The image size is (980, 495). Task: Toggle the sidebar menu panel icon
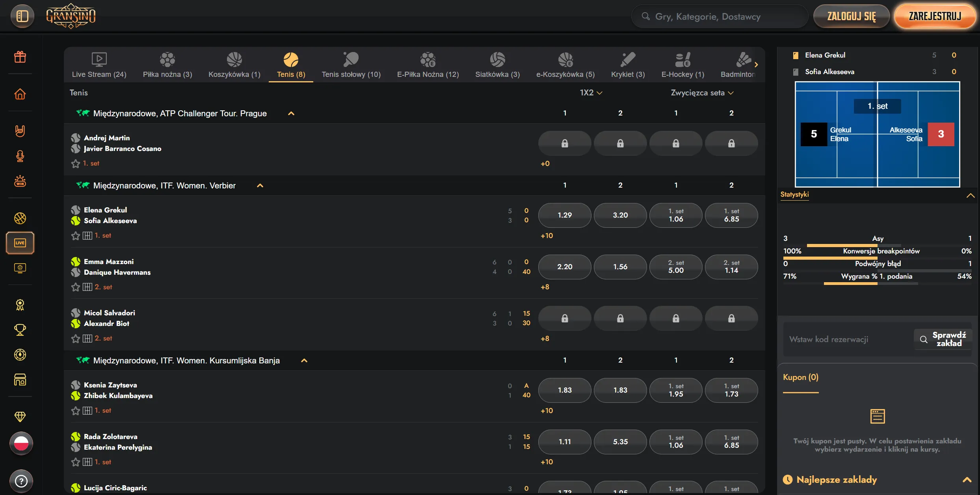click(22, 16)
